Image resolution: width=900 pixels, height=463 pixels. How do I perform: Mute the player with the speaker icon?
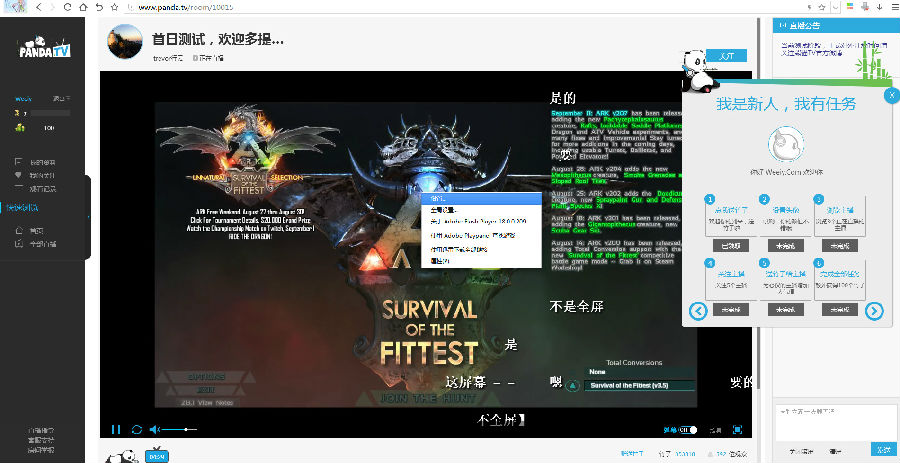(154, 429)
